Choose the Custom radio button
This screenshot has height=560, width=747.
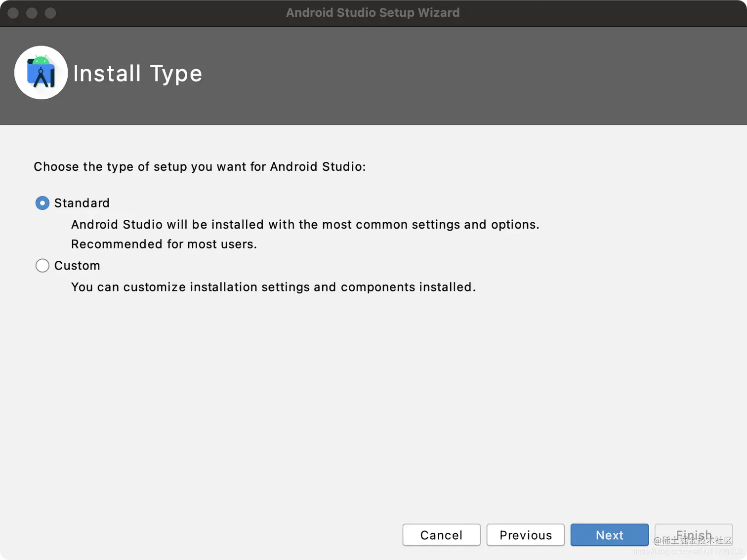[x=42, y=266]
